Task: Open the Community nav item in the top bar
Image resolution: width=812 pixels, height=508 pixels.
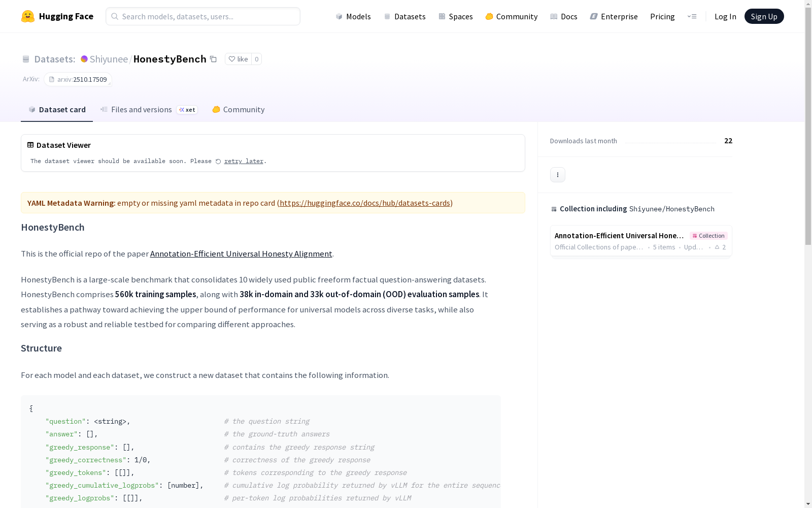Action: [511, 16]
